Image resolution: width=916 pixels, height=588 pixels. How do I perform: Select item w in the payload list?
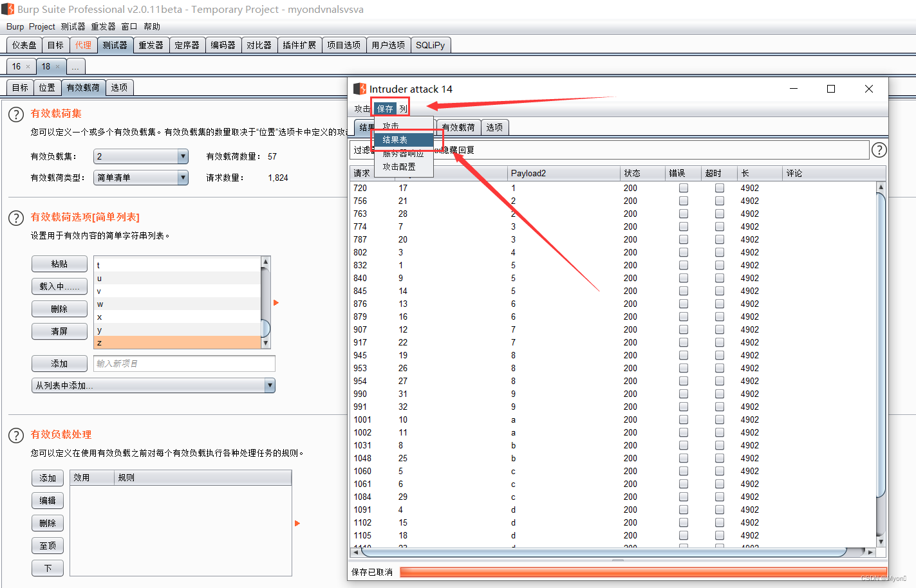coord(177,304)
